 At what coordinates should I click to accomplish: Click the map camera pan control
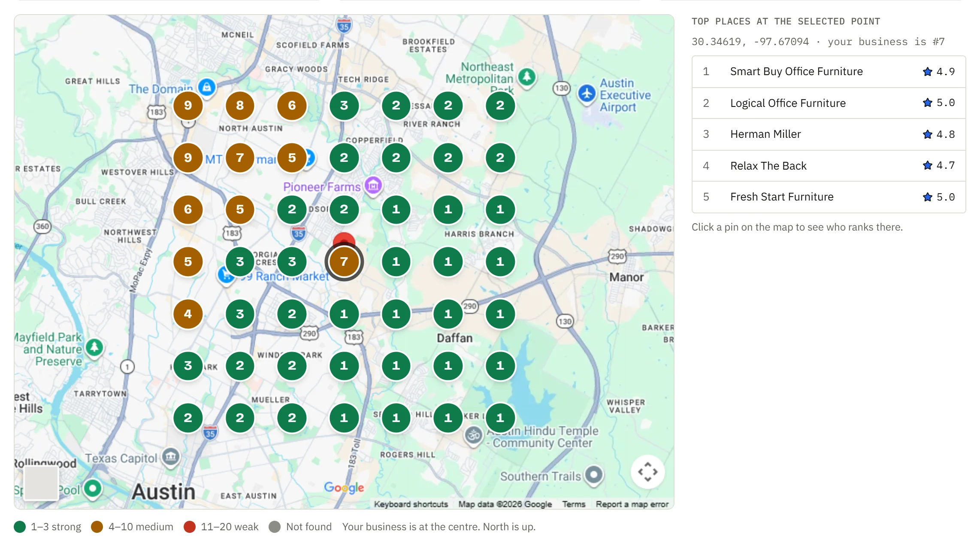tap(647, 472)
